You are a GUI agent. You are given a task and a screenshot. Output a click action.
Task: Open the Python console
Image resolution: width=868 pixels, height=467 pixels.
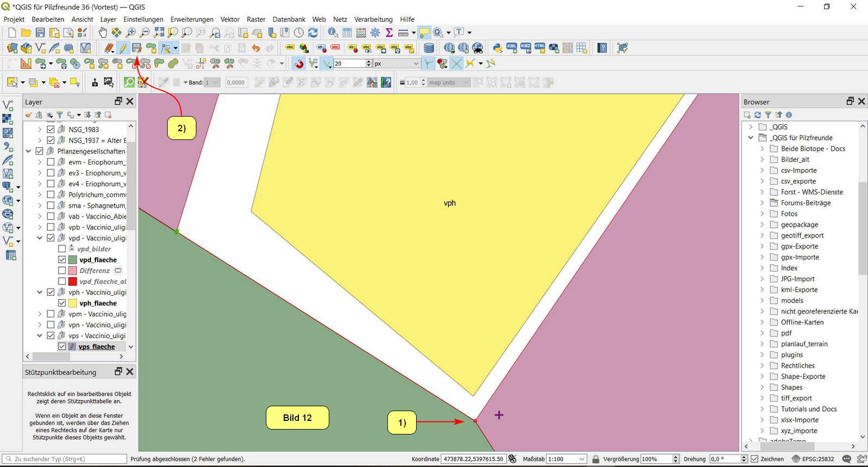[x=497, y=48]
